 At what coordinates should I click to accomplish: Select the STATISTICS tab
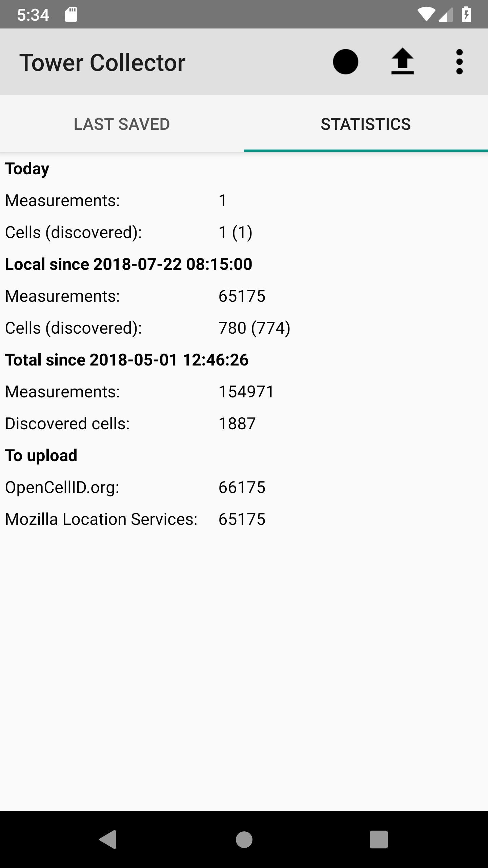point(366,124)
